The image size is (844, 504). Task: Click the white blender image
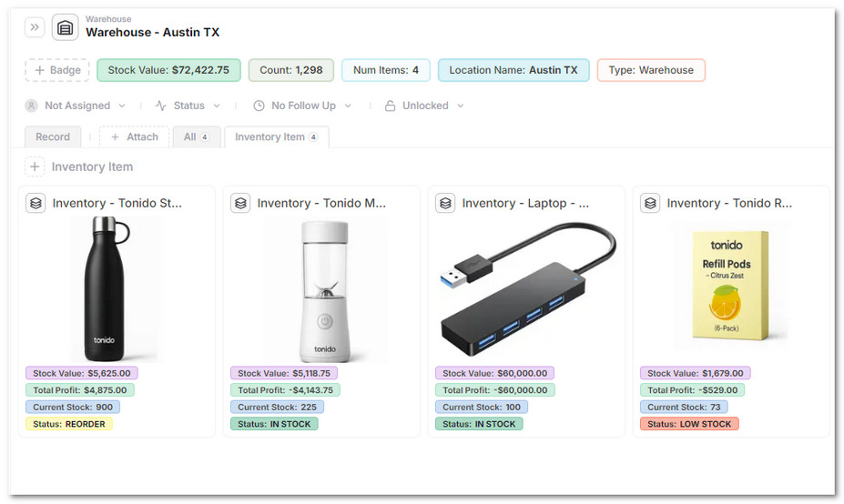coord(325,290)
